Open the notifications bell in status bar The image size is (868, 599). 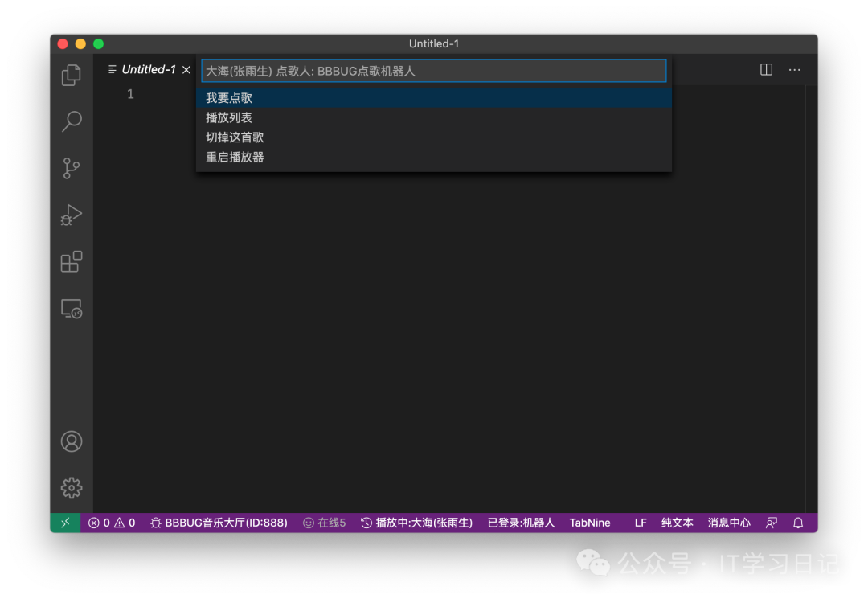(x=798, y=523)
